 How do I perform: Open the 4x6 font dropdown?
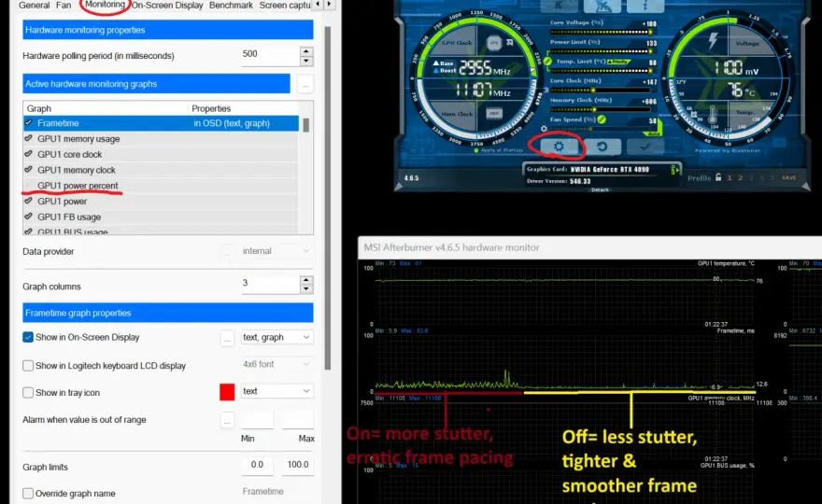coord(276,364)
